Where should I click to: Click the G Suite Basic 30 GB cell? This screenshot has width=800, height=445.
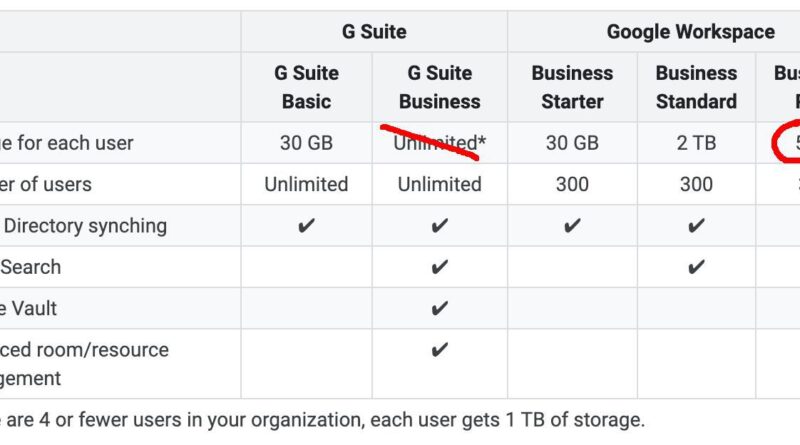[306, 143]
